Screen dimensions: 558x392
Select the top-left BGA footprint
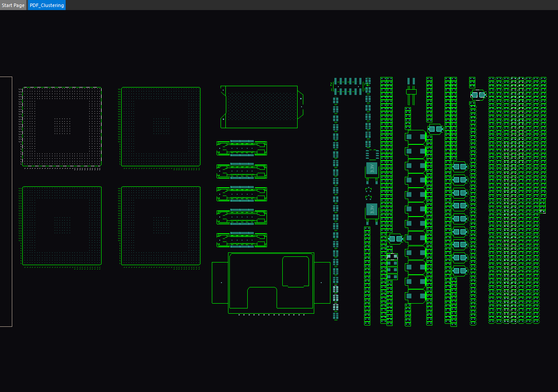tap(60, 126)
